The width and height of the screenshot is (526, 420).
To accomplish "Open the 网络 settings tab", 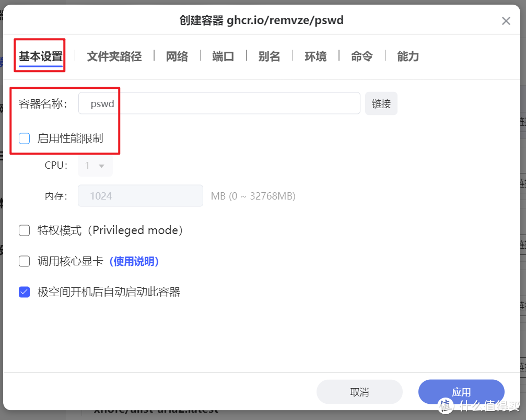I will coord(177,56).
